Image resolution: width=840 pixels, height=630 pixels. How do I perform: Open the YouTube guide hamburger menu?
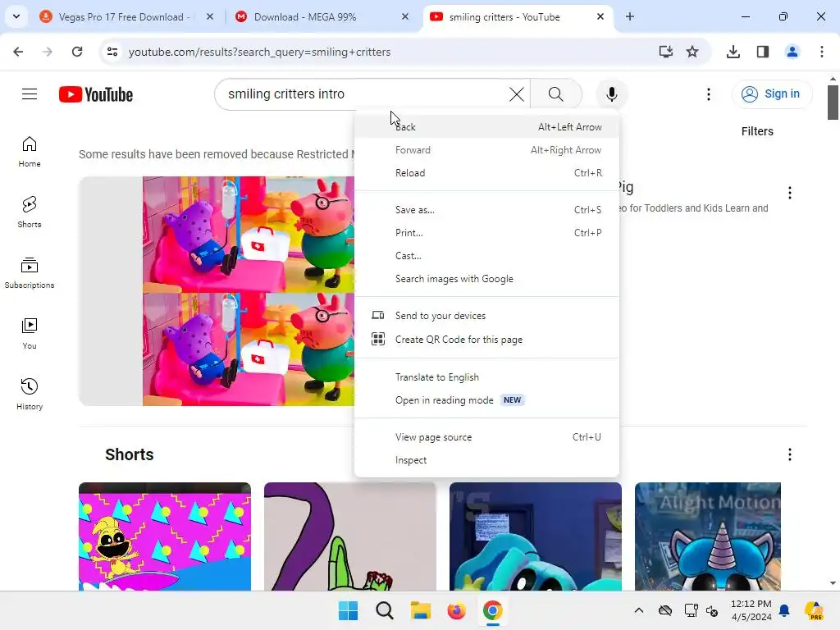[30, 94]
